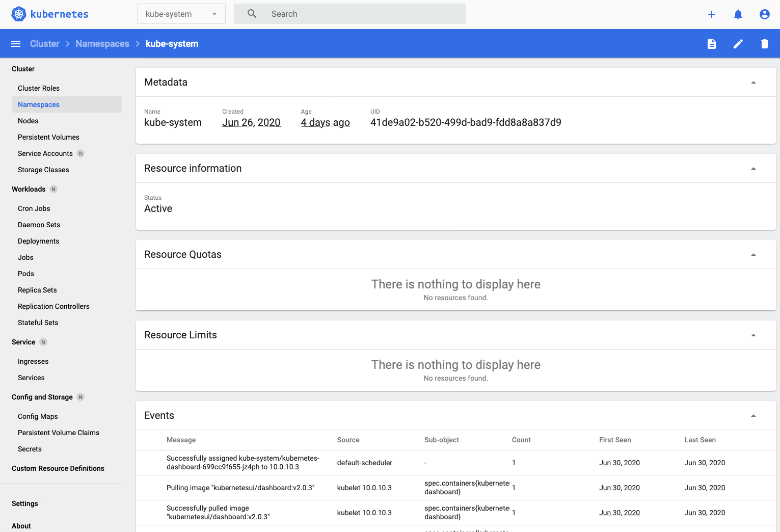Click the Age value 4 days ago
Viewport: 780px width, 532px height.
pos(325,122)
